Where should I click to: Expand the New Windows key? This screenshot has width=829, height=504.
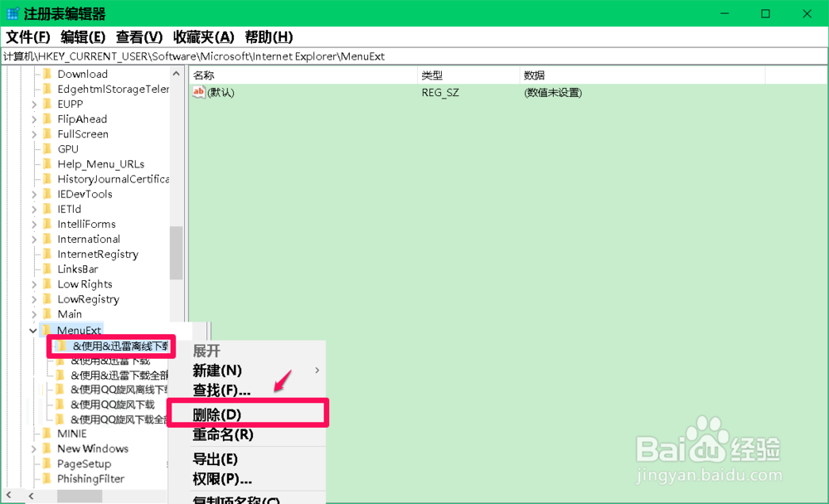34,449
